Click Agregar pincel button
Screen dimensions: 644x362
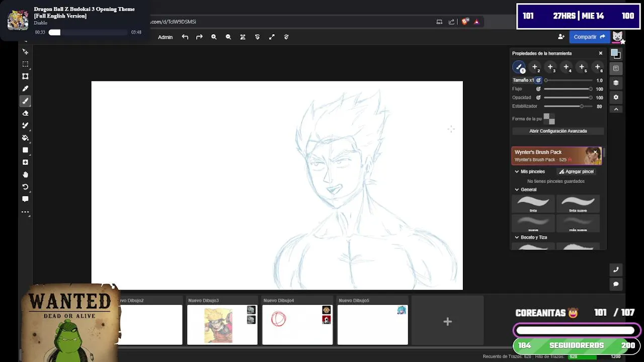[x=577, y=171]
